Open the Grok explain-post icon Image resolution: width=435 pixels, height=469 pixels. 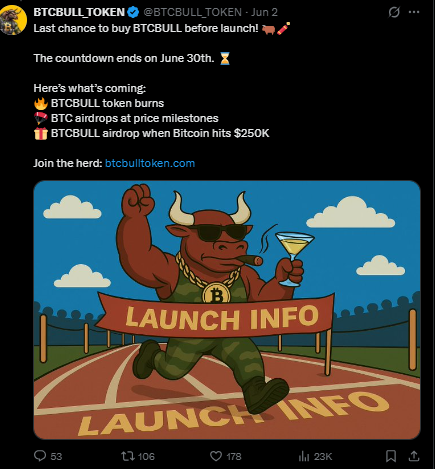[x=394, y=12]
